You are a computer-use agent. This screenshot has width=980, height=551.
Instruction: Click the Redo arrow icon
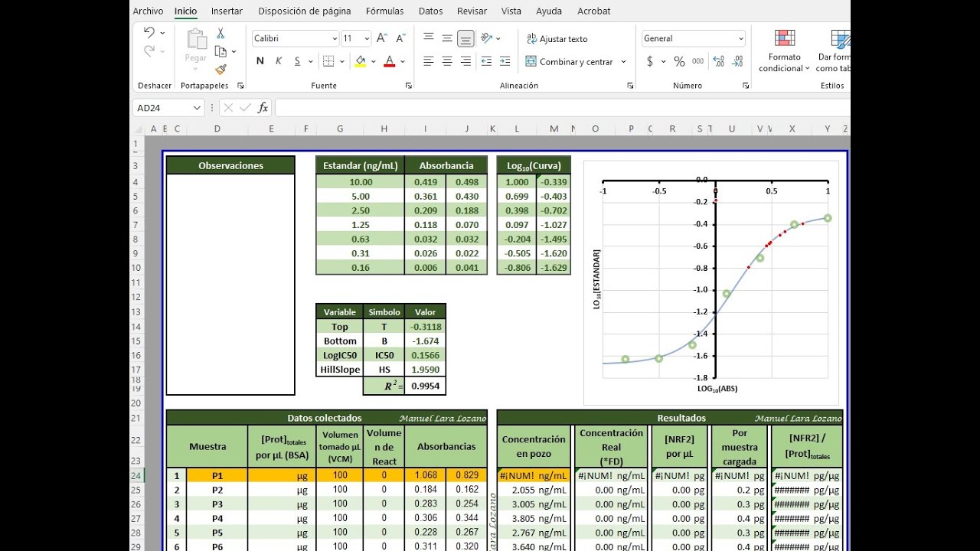149,51
